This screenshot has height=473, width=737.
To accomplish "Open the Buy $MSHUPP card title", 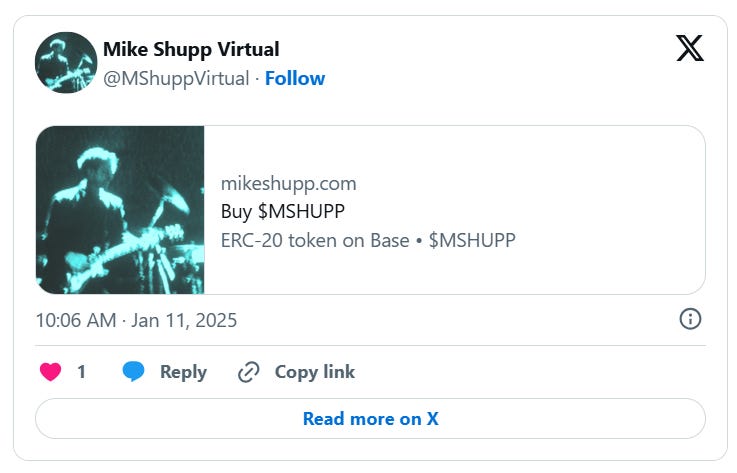I will coord(282,211).
